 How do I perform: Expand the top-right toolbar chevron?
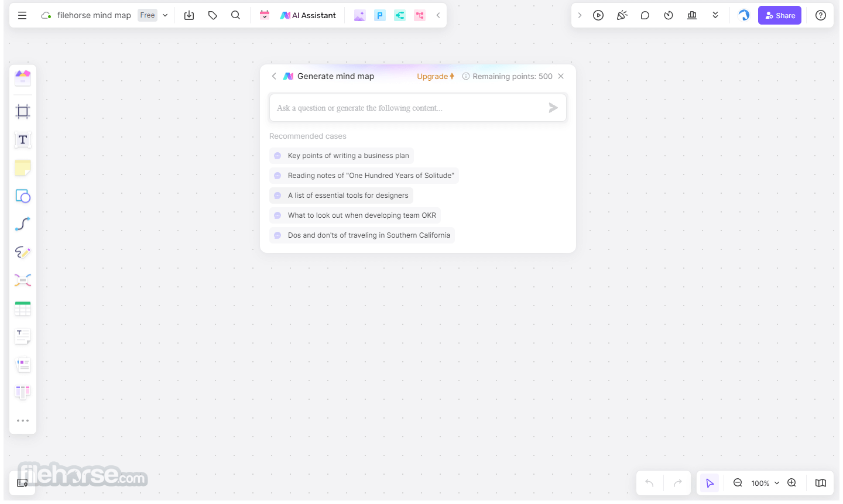click(x=580, y=15)
